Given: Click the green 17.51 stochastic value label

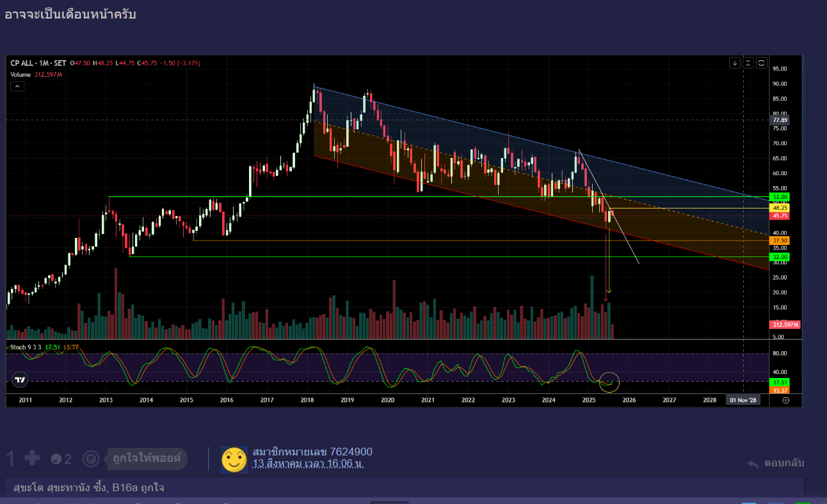Looking at the screenshot, I should click(780, 382).
